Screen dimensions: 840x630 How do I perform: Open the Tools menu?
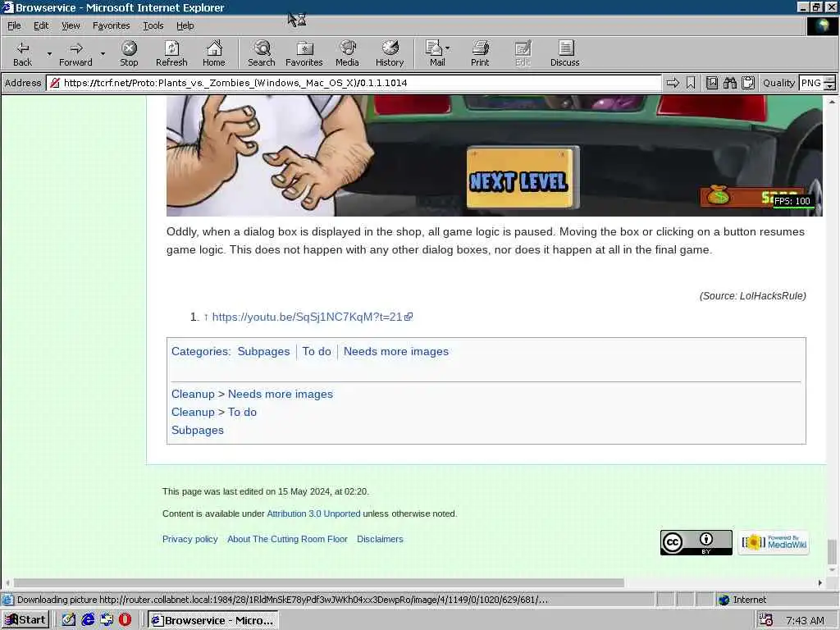pos(153,25)
